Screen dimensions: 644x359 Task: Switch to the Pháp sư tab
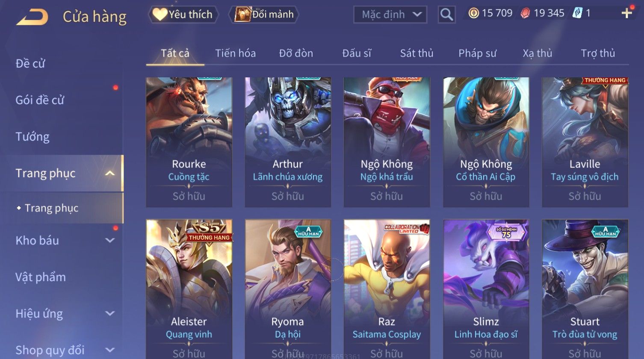(477, 53)
